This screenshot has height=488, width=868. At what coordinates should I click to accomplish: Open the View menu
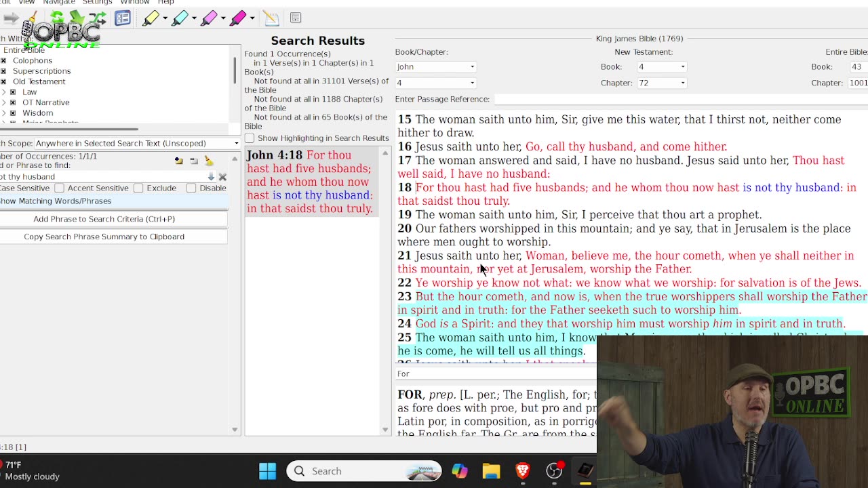[26, 2]
